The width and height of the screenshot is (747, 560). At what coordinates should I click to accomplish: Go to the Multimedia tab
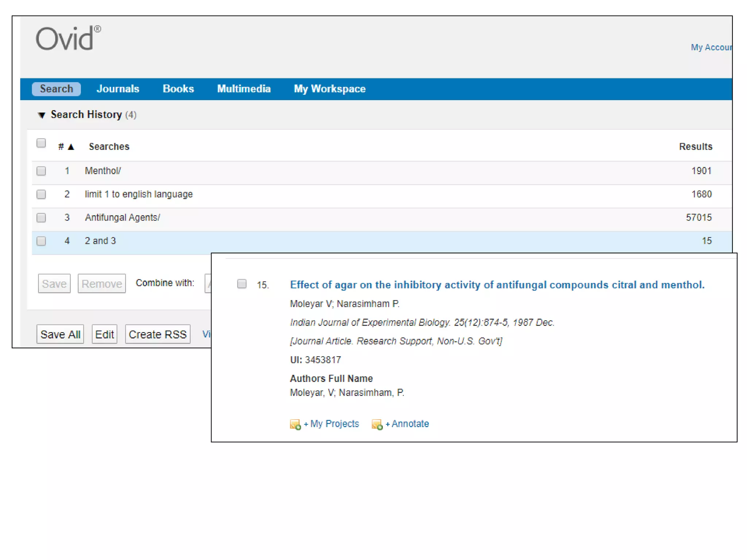[x=244, y=89]
